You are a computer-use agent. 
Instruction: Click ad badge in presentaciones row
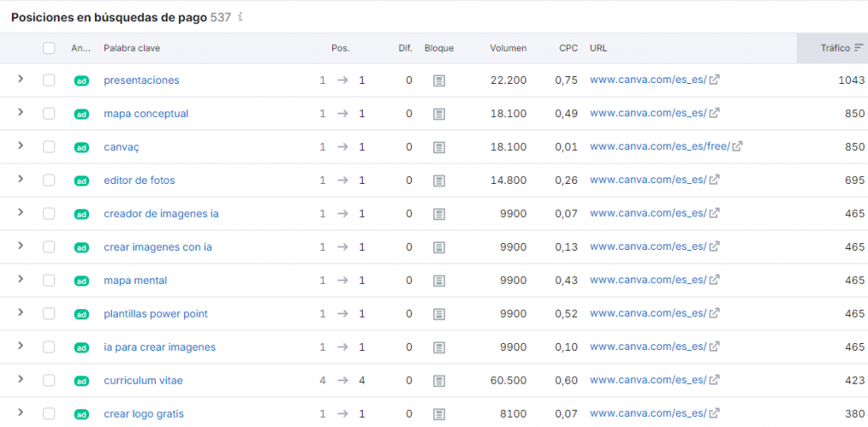pos(81,80)
